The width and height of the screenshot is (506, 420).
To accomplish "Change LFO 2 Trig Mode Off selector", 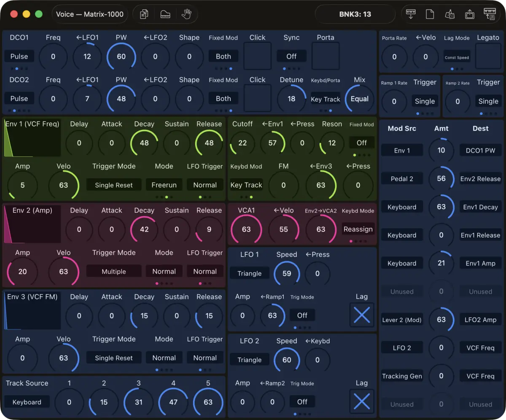I will pos(302,401).
